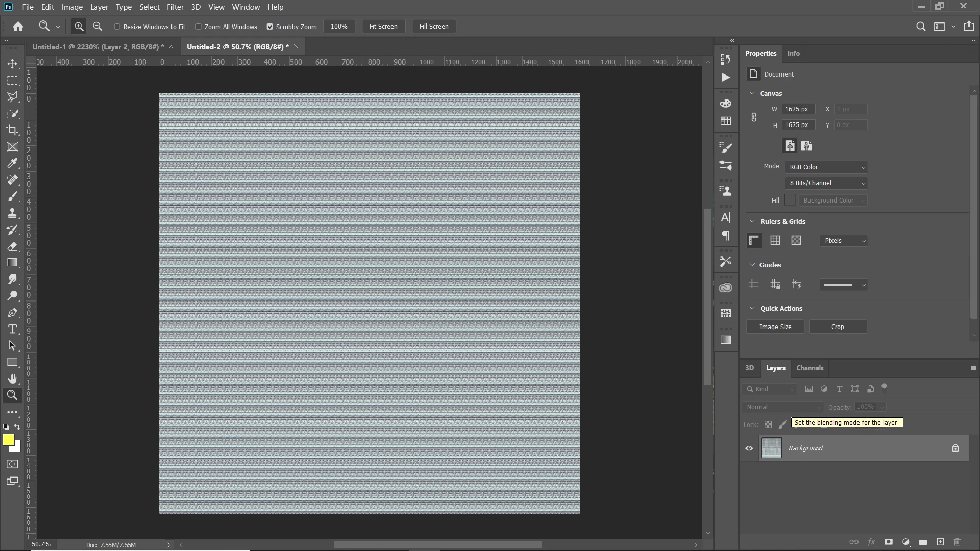Select the Hand tool
The image size is (980, 551).
[12, 379]
